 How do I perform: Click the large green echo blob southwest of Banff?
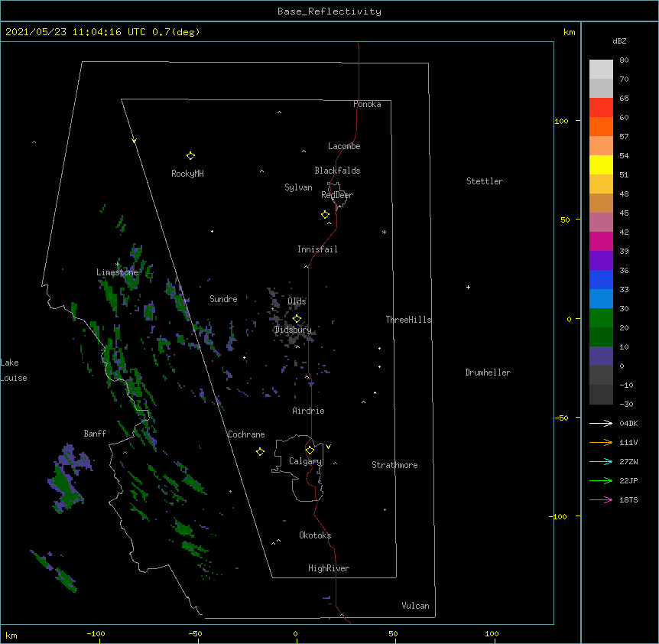67,488
